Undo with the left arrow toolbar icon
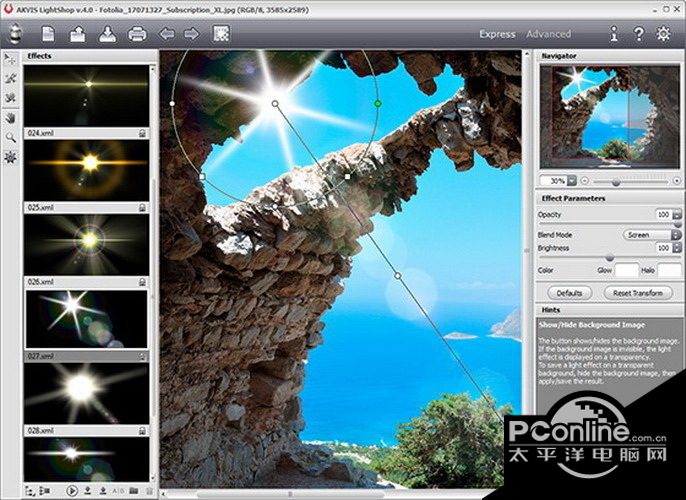 [166, 34]
